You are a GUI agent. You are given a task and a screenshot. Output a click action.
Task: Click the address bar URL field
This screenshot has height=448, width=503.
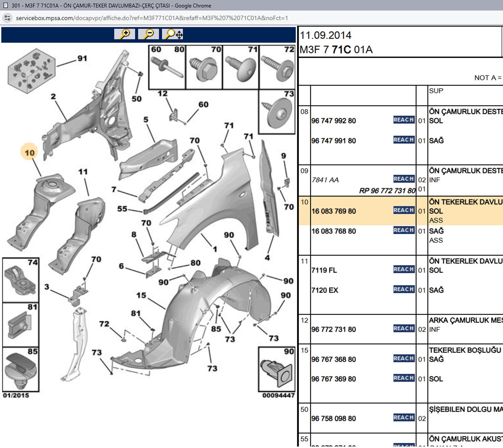[152, 18]
